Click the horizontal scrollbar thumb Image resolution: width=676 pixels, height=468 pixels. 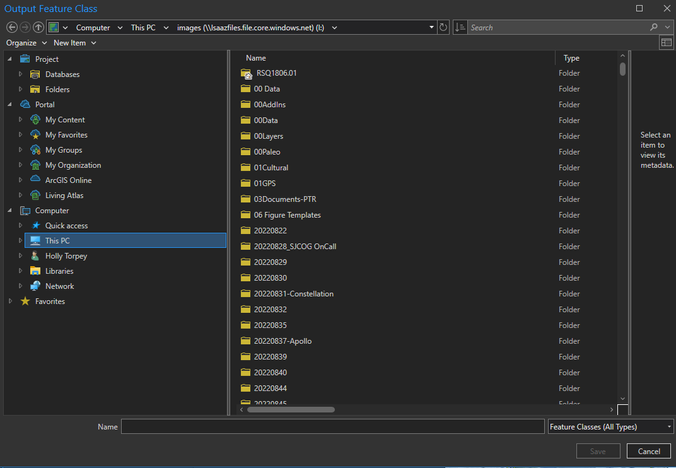click(291, 409)
